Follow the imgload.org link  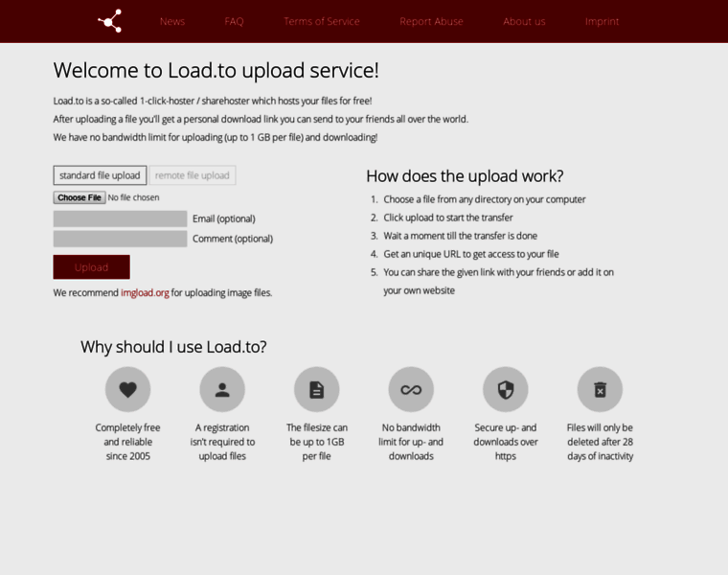[x=145, y=292]
